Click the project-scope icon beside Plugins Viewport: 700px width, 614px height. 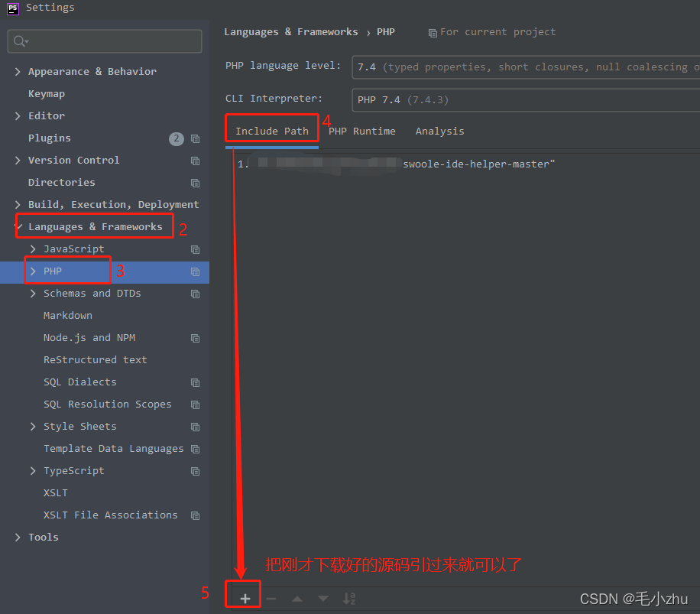click(196, 138)
